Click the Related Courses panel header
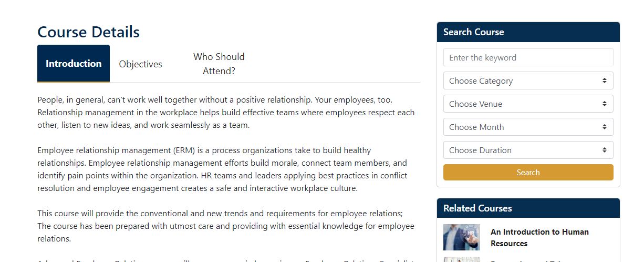The width and height of the screenshot is (644, 262). coord(528,208)
